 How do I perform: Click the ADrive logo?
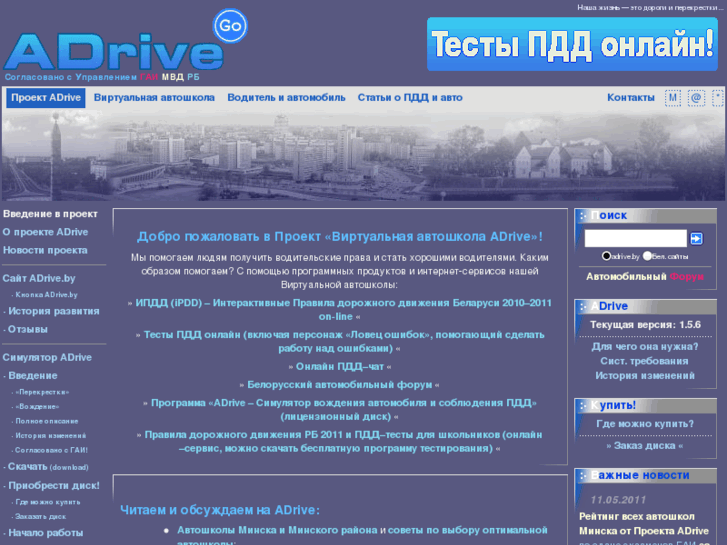pyautogui.click(x=114, y=51)
